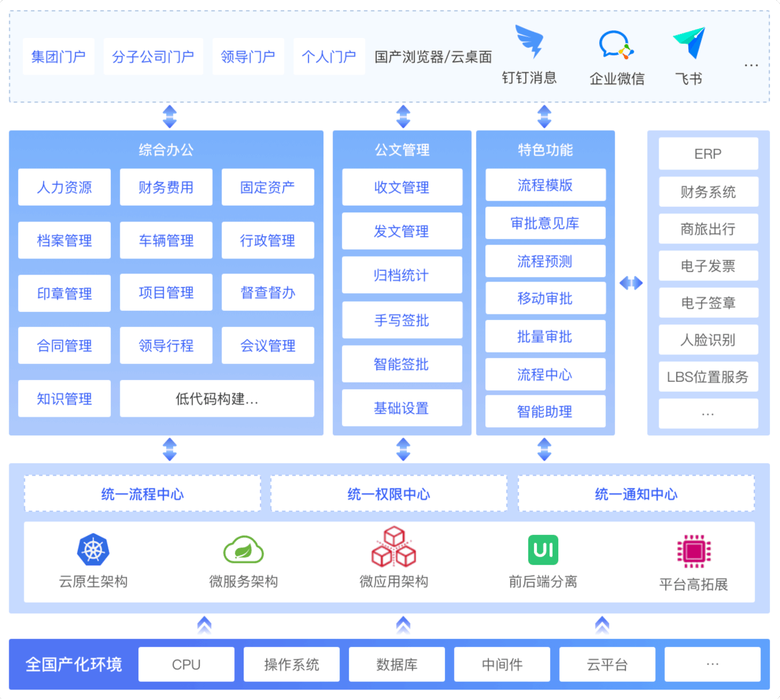Viewport: 780px width, 700px height.
Task: Open 收文管理 under 公文管理
Action: [x=402, y=187]
